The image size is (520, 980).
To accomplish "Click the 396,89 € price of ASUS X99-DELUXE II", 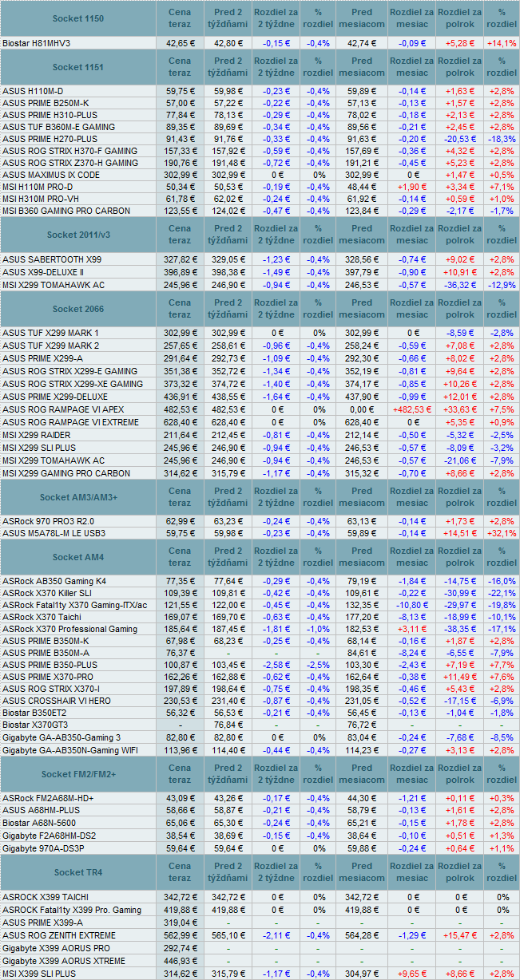I will 180,272.
